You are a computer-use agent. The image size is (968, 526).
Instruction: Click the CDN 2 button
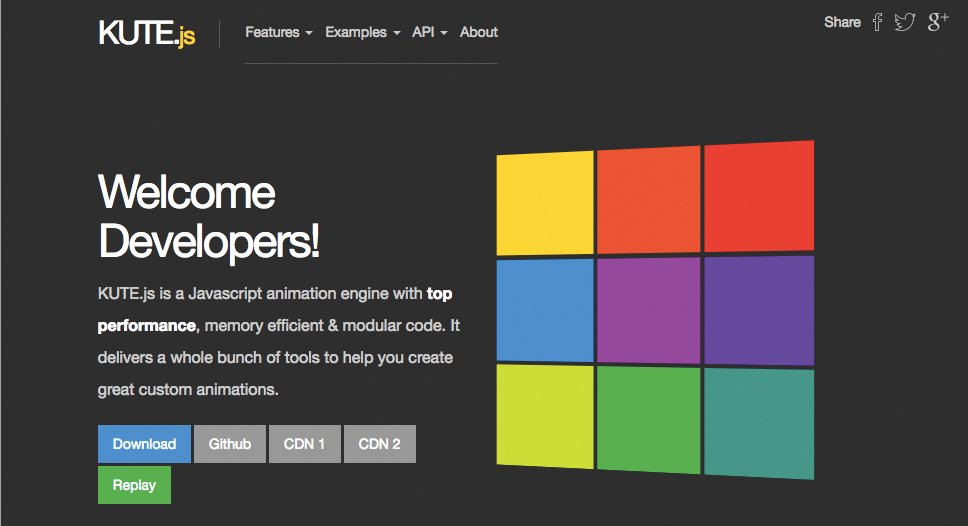pos(380,444)
